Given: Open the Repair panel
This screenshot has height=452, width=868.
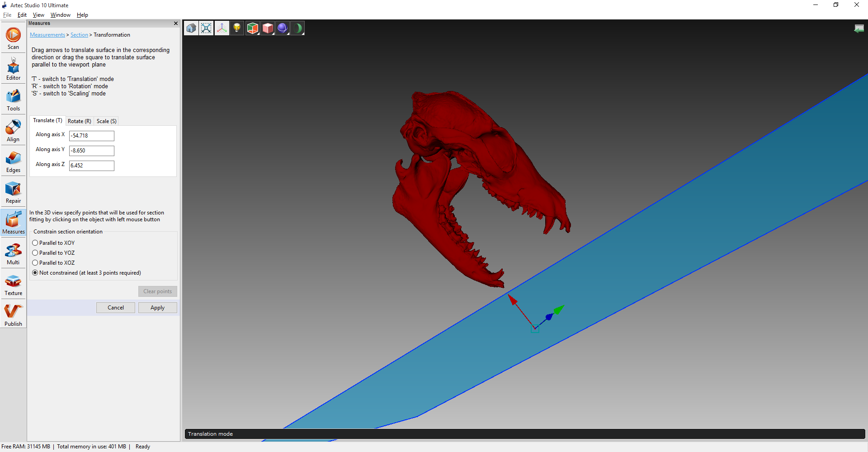Looking at the screenshot, I should pyautogui.click(x=13, y=192).
